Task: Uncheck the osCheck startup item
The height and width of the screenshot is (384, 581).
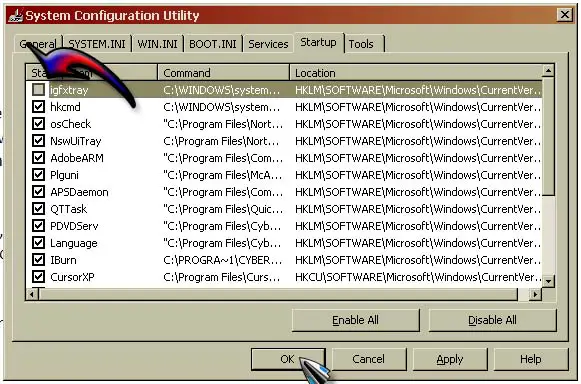Action: coord(38,123)
